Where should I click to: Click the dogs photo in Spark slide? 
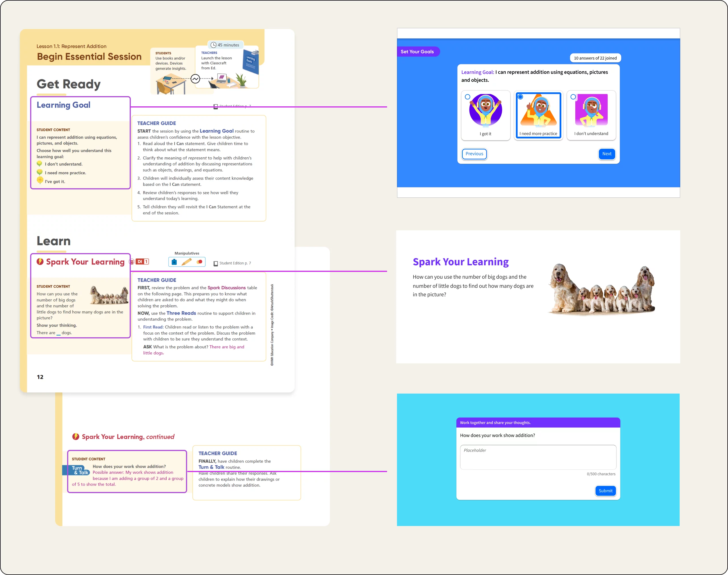coord(601,289)
